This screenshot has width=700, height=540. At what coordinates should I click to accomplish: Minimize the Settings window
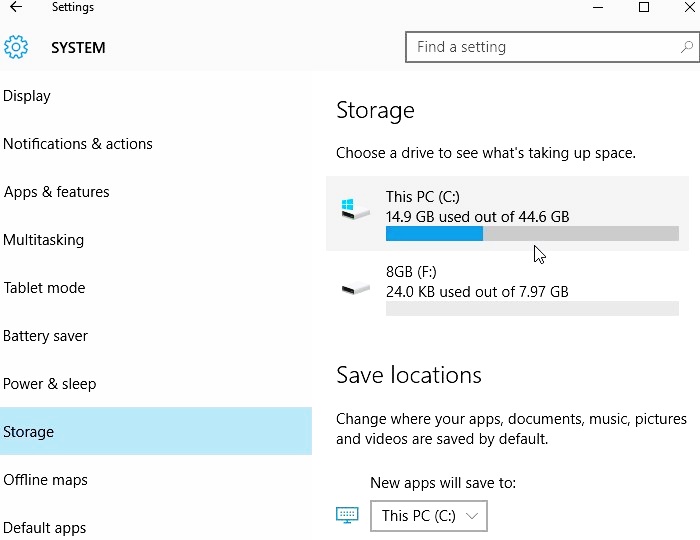[598, 7]
